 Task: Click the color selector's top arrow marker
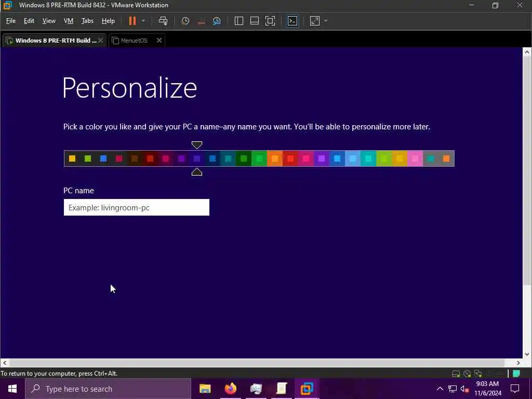click(x=197, y=145)
